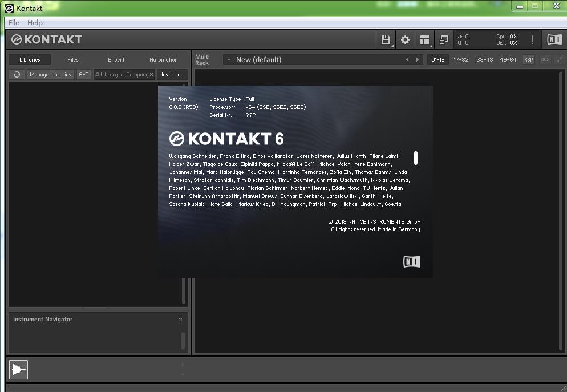The height and width of the screenshot is (392, 567).
Task: Toggle A-Z library sorting
Action: click(x=84, y=75)
